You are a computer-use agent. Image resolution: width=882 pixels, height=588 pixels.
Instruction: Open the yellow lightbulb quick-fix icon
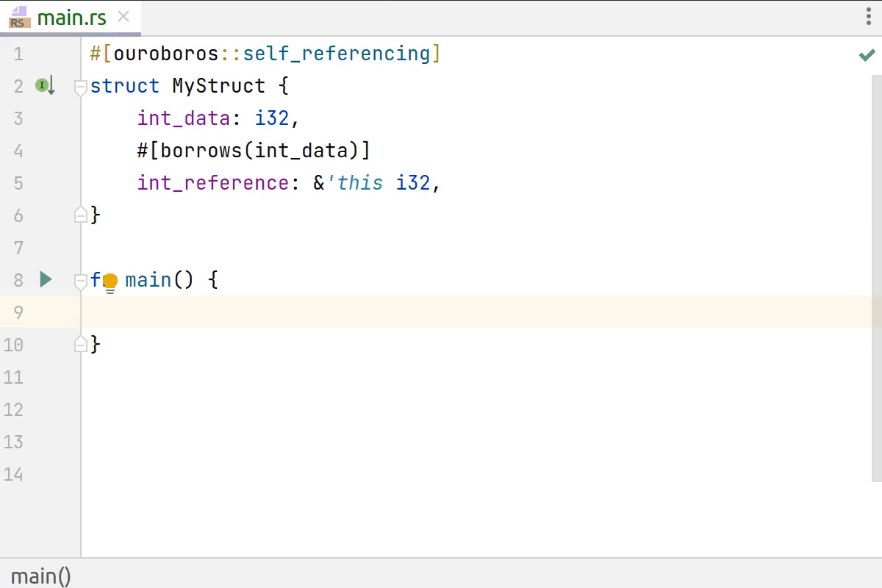click(110, 282)
